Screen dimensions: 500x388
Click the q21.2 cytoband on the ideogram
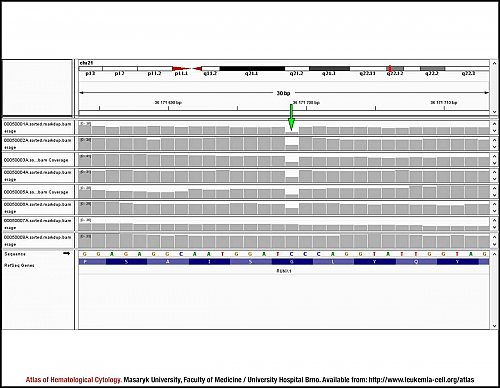click(x=297, y=69)
